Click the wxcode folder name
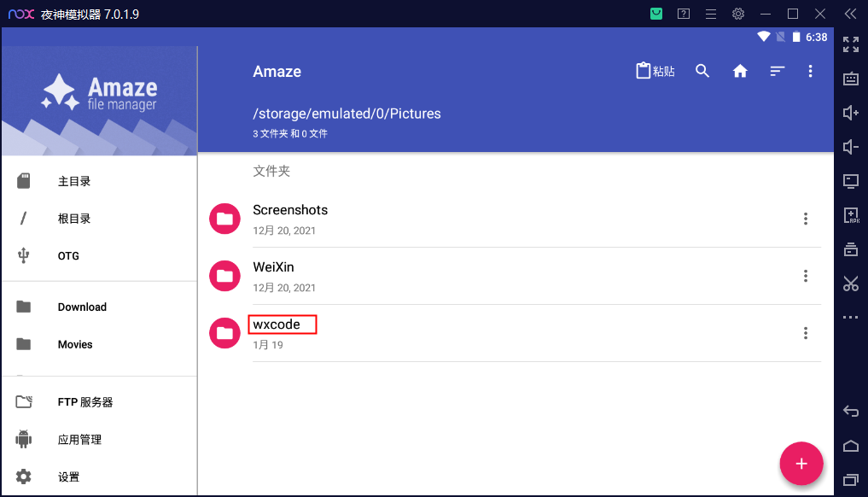This screenshot has height=497, width=868. click(x=277, y=325)
